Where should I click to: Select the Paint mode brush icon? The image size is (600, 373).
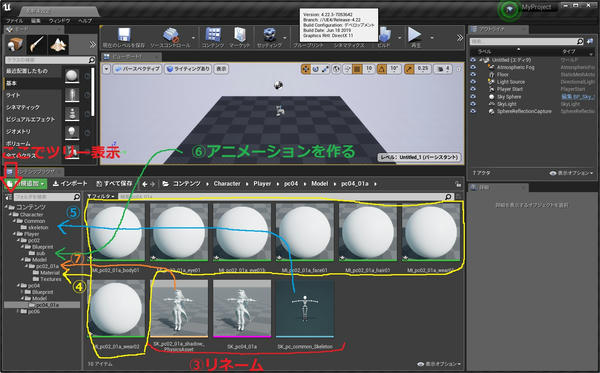(36, 45)
